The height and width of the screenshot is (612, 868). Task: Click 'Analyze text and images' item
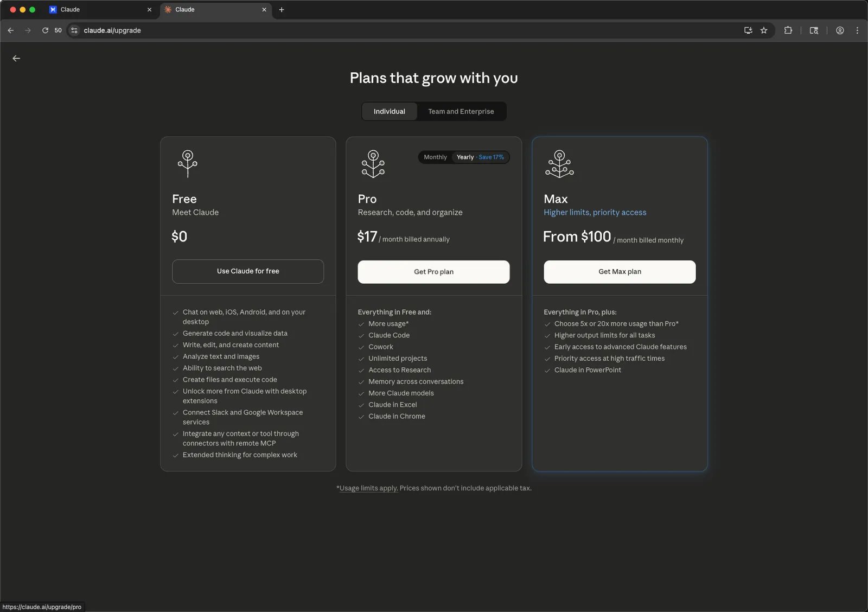click(x=221, y=356)
